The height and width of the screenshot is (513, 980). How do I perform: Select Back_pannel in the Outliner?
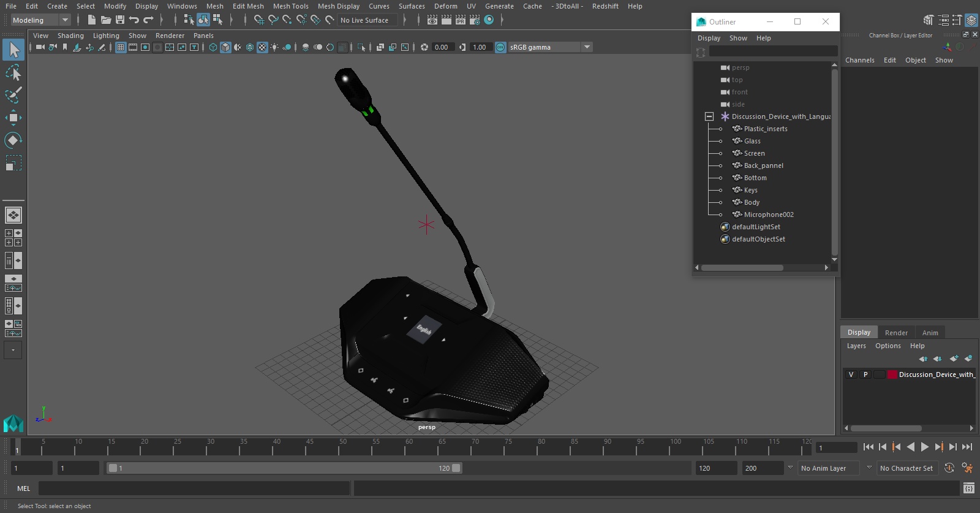click(763, 165)
